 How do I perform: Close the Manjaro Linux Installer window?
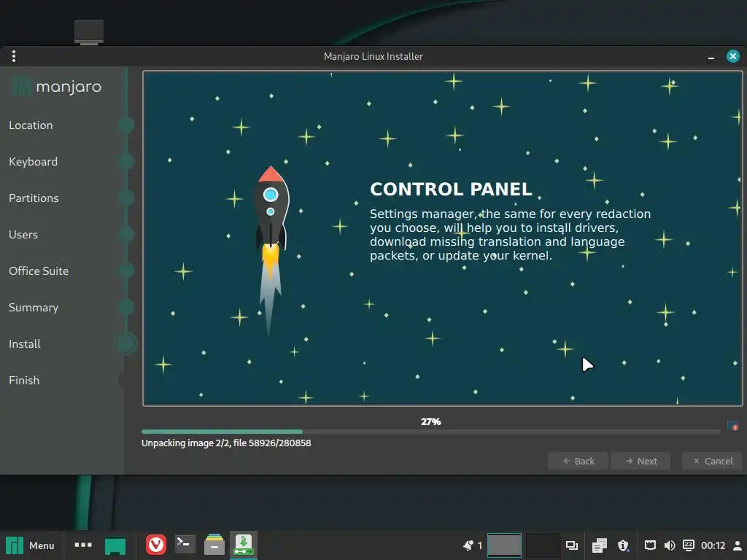[x=732, y=56]
